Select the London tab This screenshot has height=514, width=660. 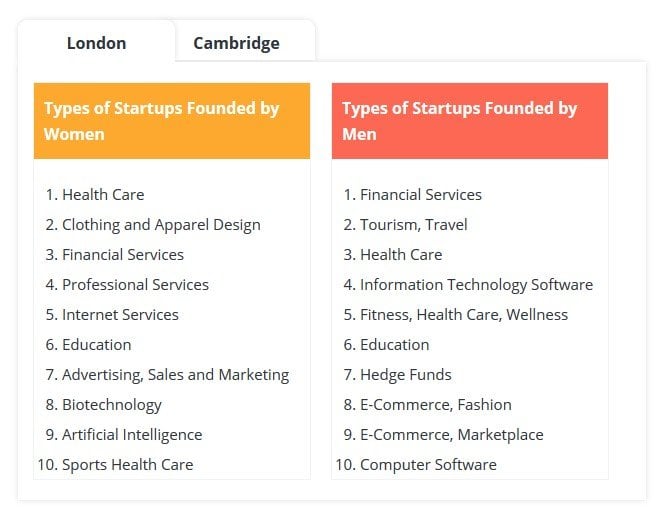[96, 43]
